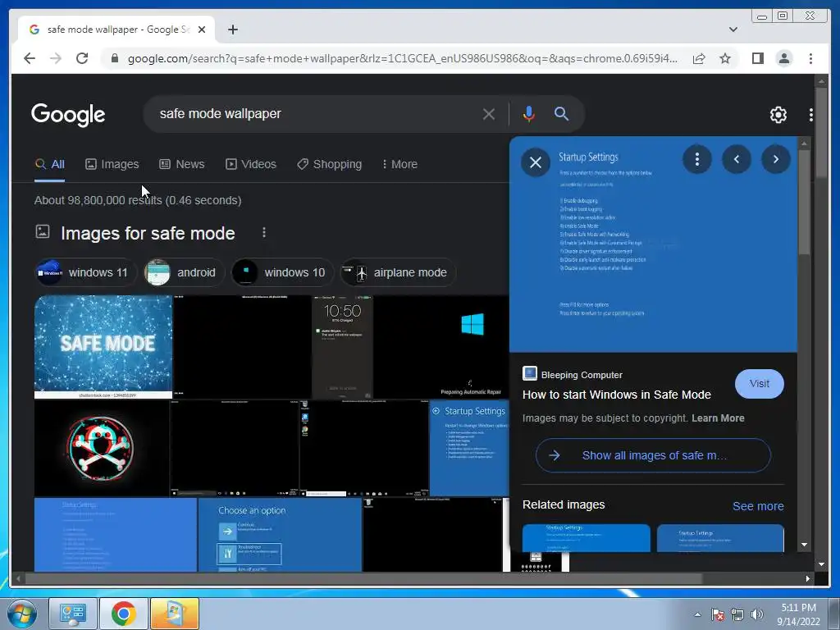Viewport: 840px width, 630px height.
Task: Close the safe mode wallpaper tab
Action: [202, 30]
